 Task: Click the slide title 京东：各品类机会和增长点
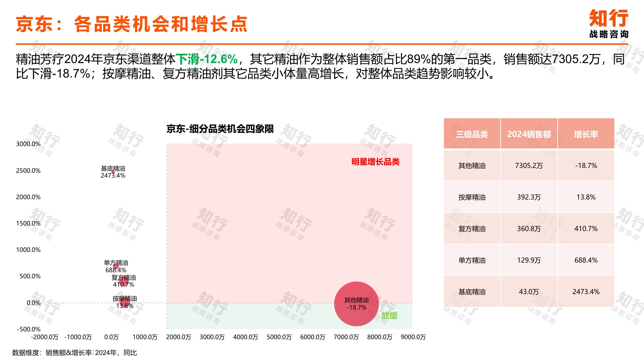point(132,24)
